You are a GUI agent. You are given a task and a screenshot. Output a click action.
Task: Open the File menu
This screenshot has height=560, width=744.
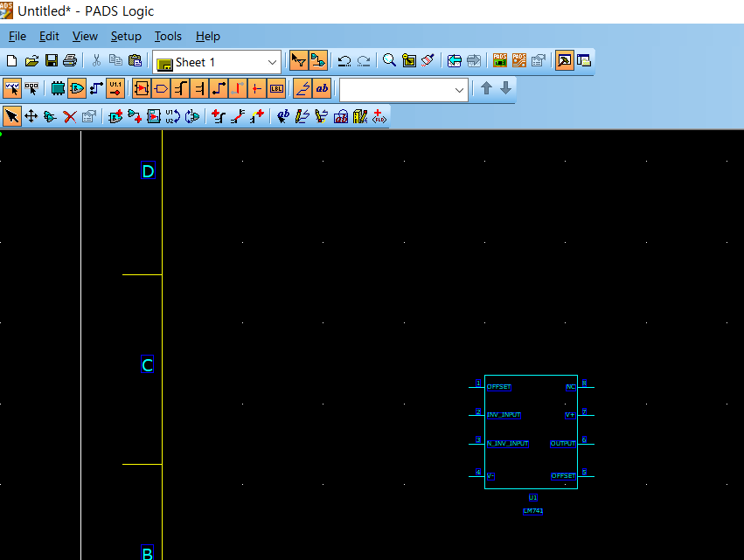point(17,36)
